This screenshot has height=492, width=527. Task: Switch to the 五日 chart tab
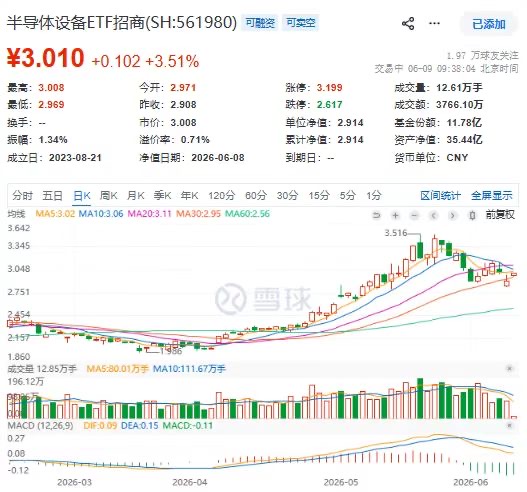pos(52,195)
